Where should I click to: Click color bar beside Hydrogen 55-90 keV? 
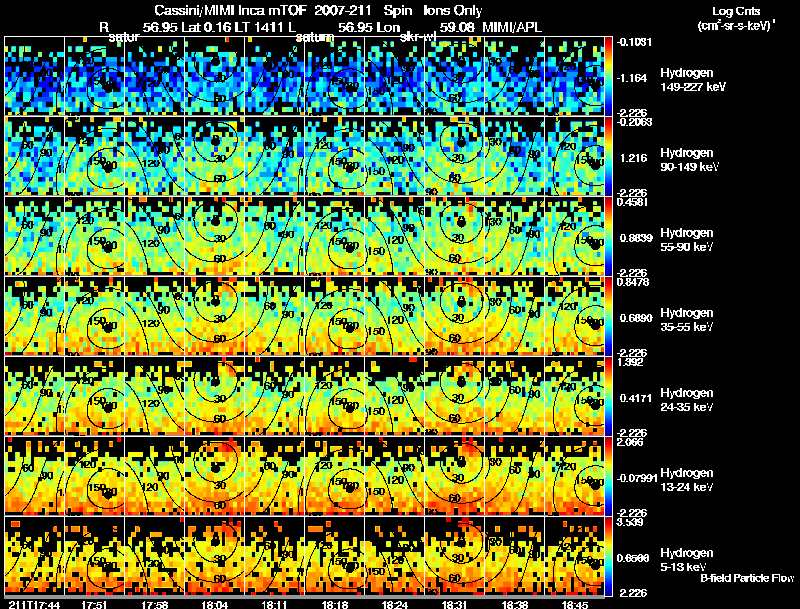(x=608, y=236)
